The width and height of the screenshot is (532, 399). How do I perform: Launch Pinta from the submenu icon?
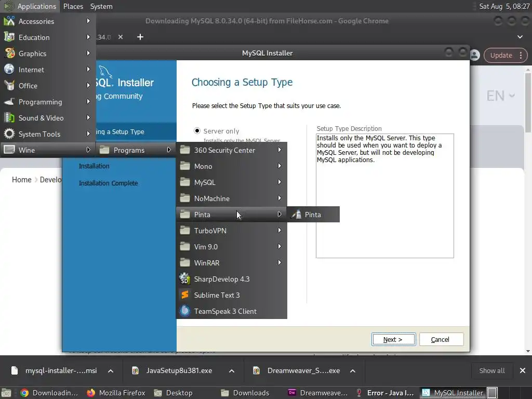tap(296, 215)
